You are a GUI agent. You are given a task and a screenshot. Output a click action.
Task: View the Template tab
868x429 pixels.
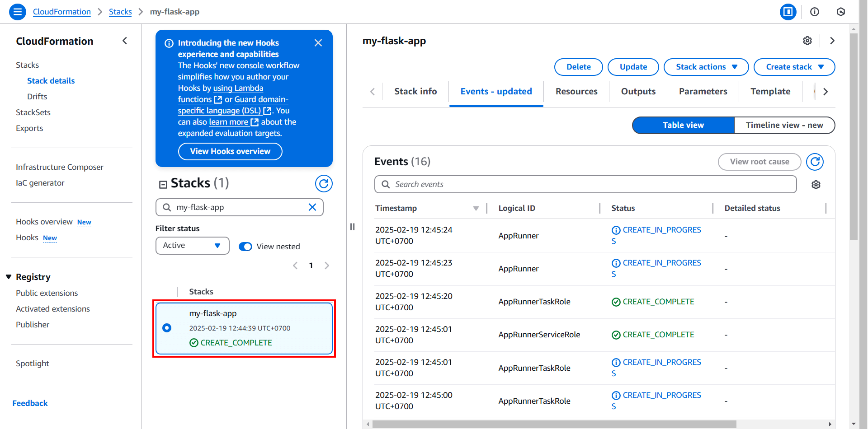(x=770, y=92)
